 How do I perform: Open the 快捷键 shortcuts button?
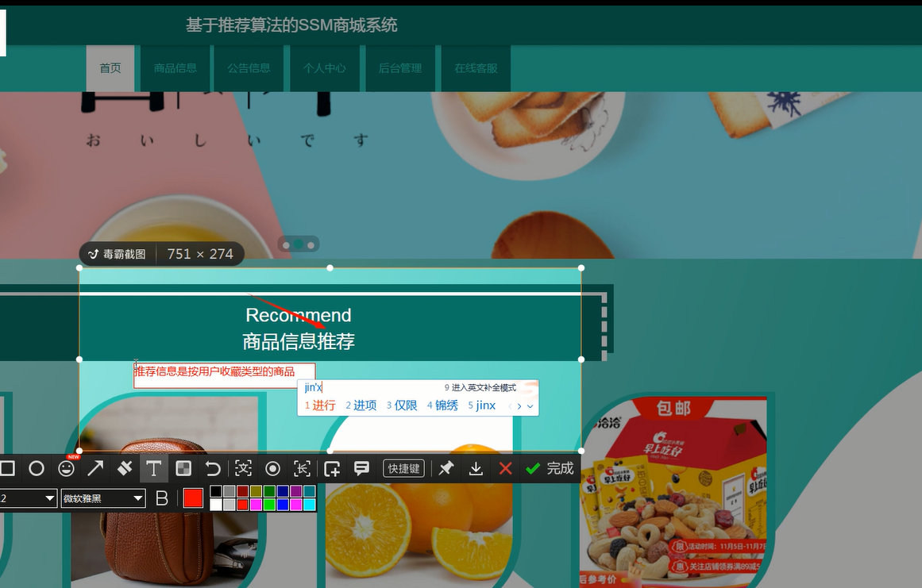click(x=404, y=468)
